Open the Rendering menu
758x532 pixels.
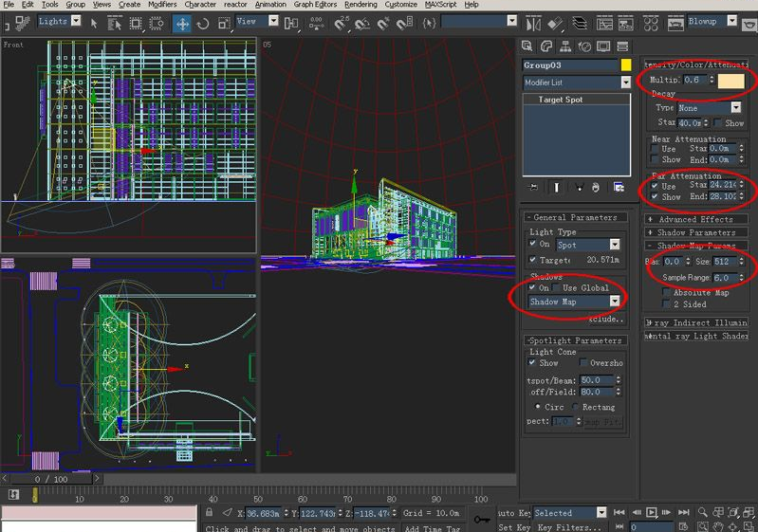(x=361, y=5)
